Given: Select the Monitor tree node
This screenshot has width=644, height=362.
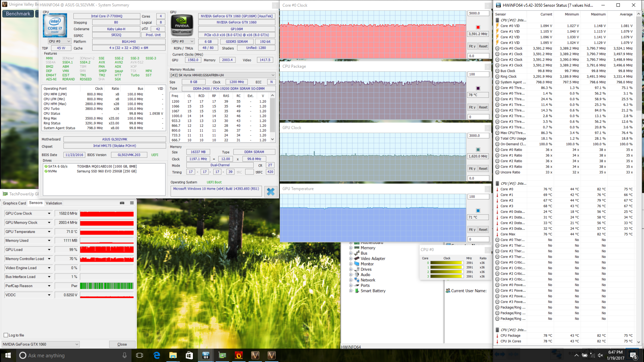Looking at the screenshot, I should point(367,264).
